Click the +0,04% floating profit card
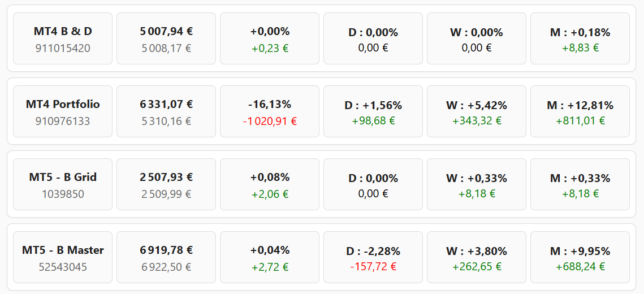The width and height of the screenshot is (644, 294). tap(270, 257)
